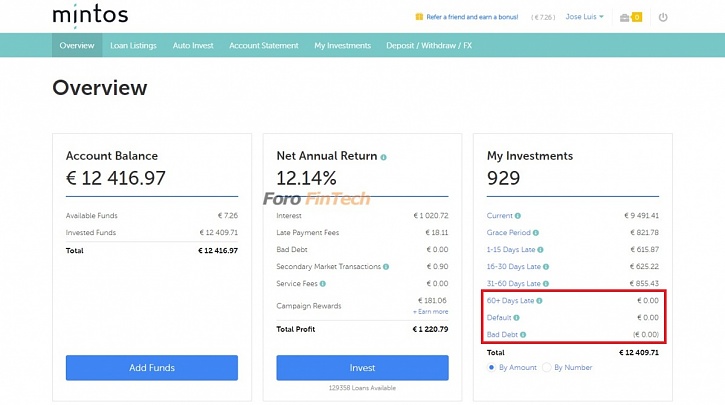
Task: Click info icon beside Secondary Market Transactions
Action: (x=386, y=267)
